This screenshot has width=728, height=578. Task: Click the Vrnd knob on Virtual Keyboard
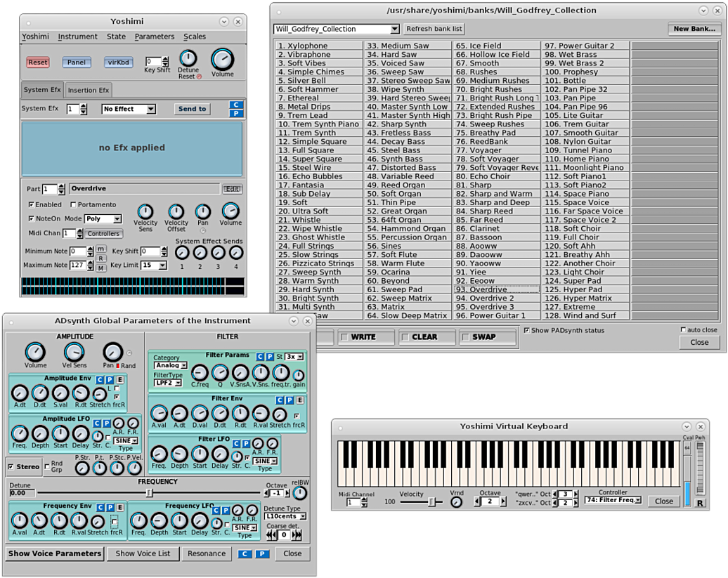(x=456, y=502)
